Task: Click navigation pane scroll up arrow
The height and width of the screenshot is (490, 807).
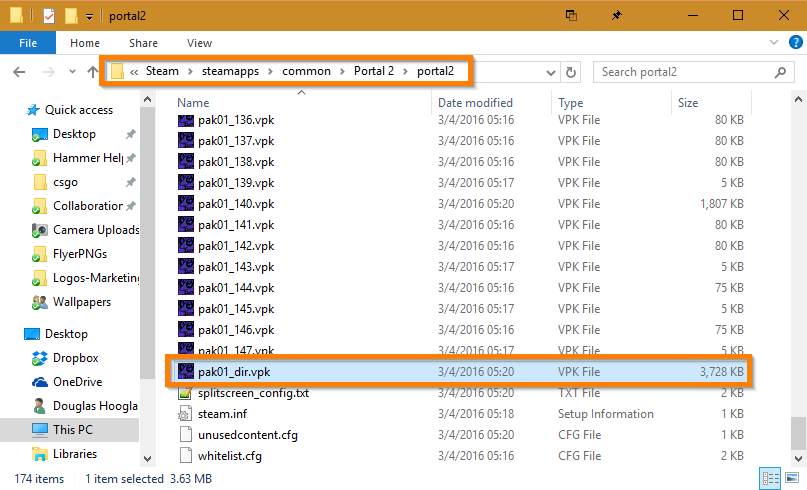Action: (x=148, y=100)
